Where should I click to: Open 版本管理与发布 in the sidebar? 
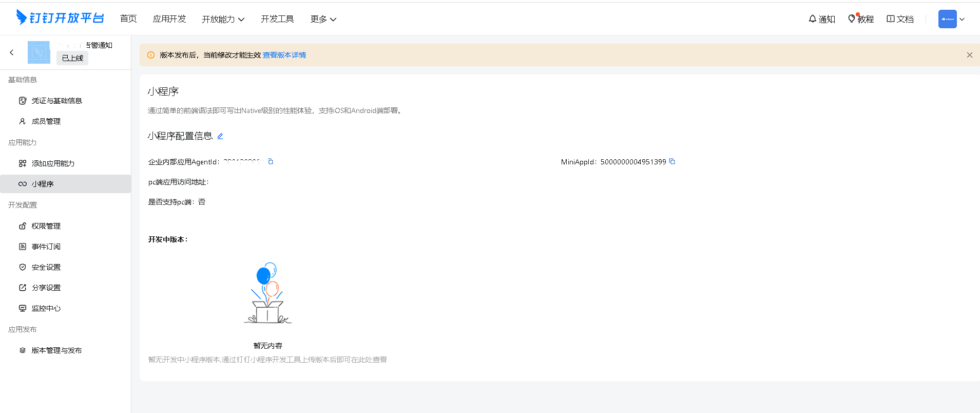(x=56, y=350)
